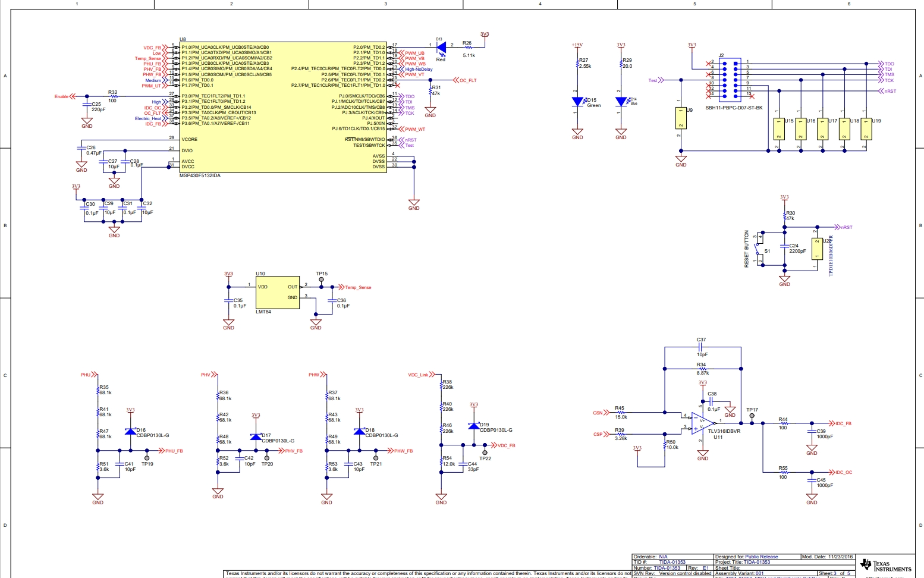Click the LMT84 temperature sensor block U10
This screenshot has height=578, width=924.
(x=277, y=291)
